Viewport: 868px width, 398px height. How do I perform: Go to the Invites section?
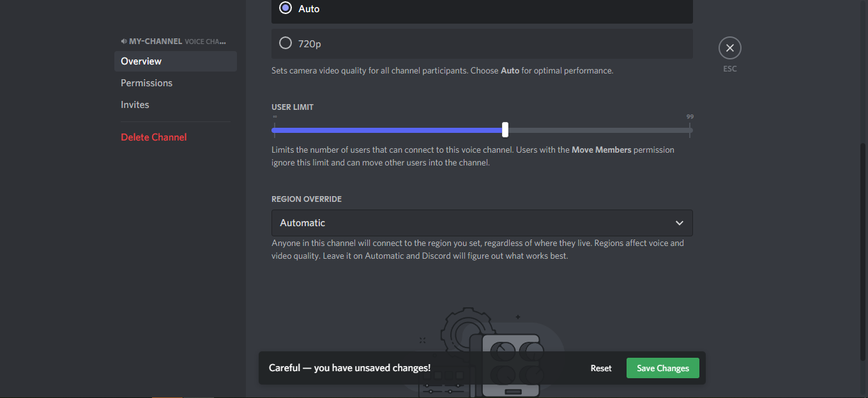(x=135, y=105)
